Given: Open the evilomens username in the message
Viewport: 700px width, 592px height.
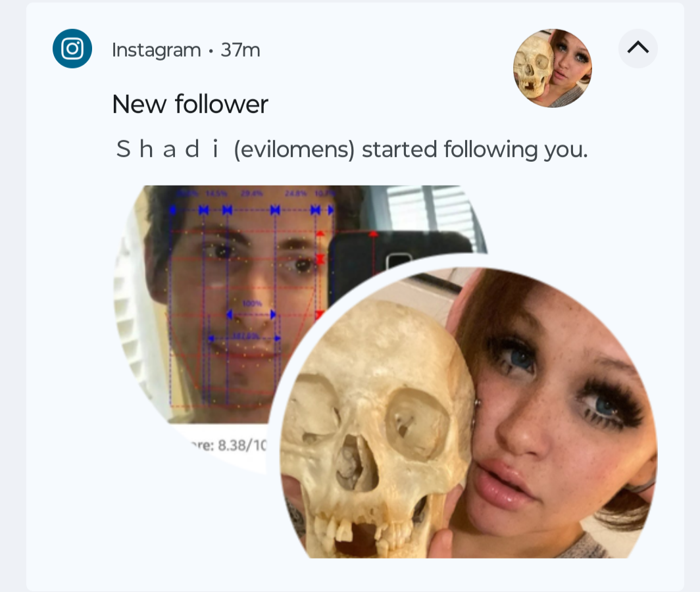Looking at the screenshot, I should (294, 149).
